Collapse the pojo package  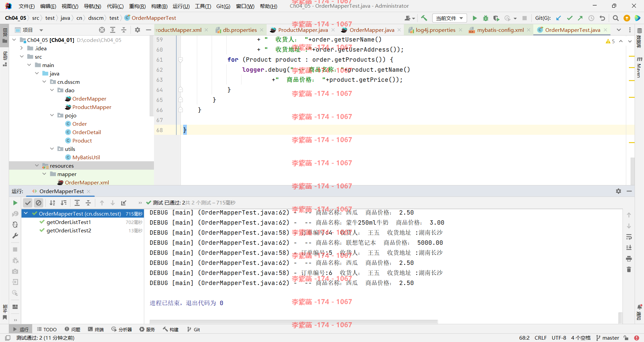click(52, 115)
